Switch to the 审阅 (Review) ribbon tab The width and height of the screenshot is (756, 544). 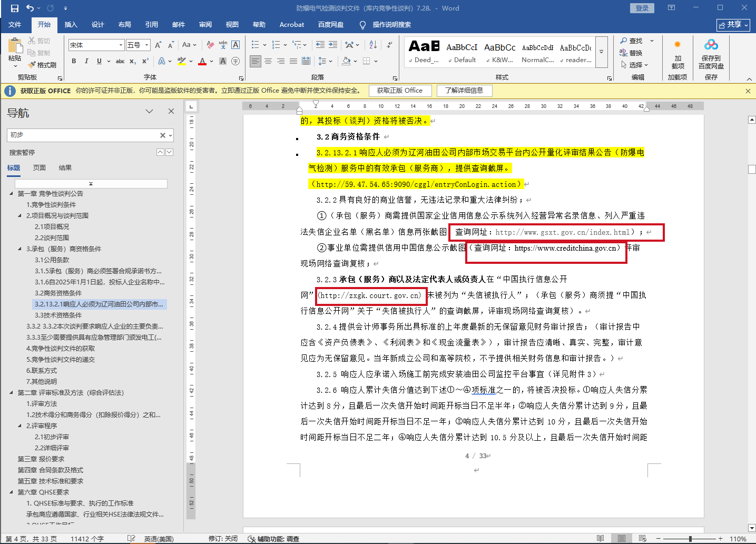205,25
